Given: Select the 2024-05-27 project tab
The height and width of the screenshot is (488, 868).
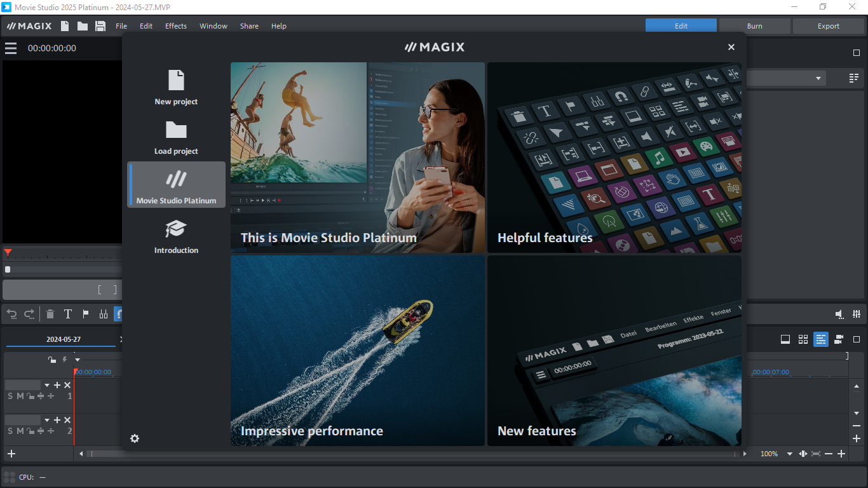Looking at the screenshot, I should tap(63, 339).
